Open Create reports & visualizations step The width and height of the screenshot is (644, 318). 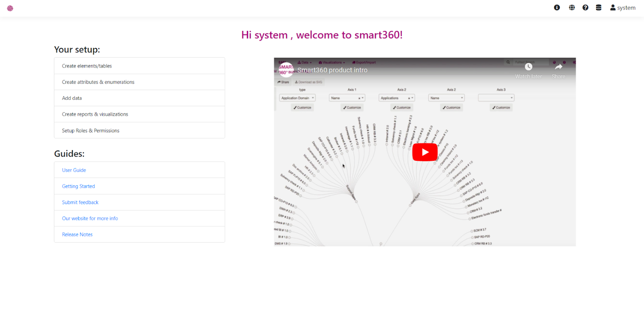pyautogui.click(x=139, y=114)
